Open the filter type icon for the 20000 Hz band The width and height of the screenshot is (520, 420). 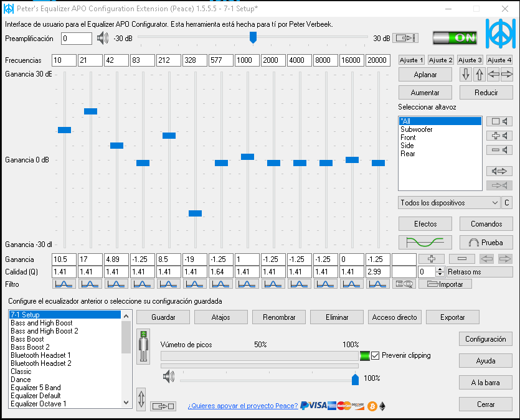click(x=378, y=284)
